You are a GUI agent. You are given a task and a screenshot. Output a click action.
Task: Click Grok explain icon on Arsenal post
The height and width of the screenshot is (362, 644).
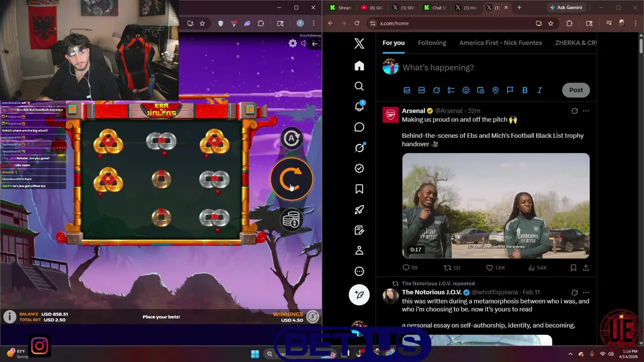[x=575, y=111]
